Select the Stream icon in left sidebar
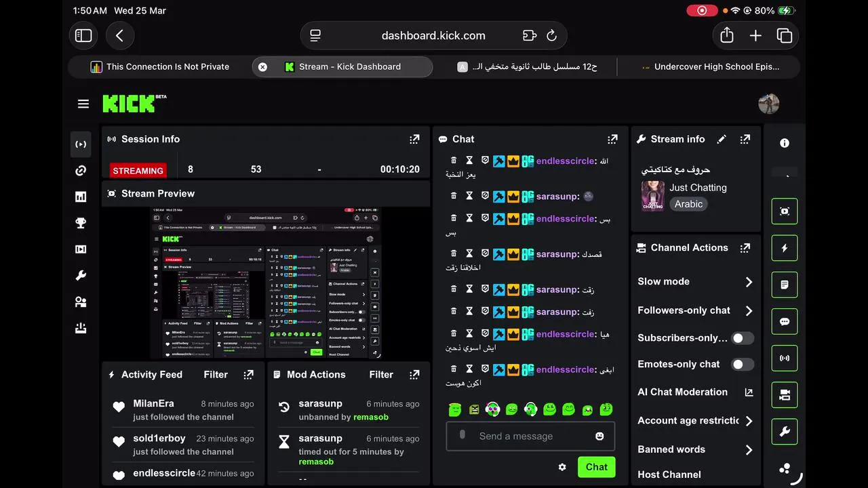The width and height of the screenshot is (868, 488). pos(81,144)
